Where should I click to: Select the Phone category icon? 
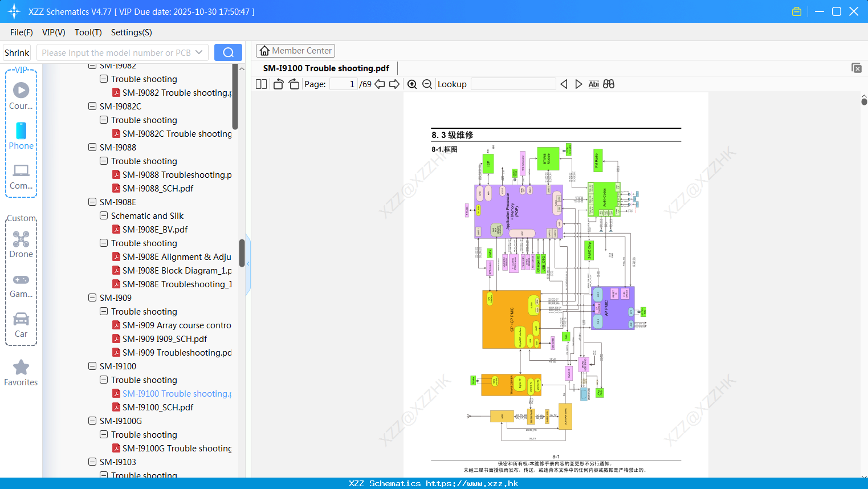coord(21,131)
